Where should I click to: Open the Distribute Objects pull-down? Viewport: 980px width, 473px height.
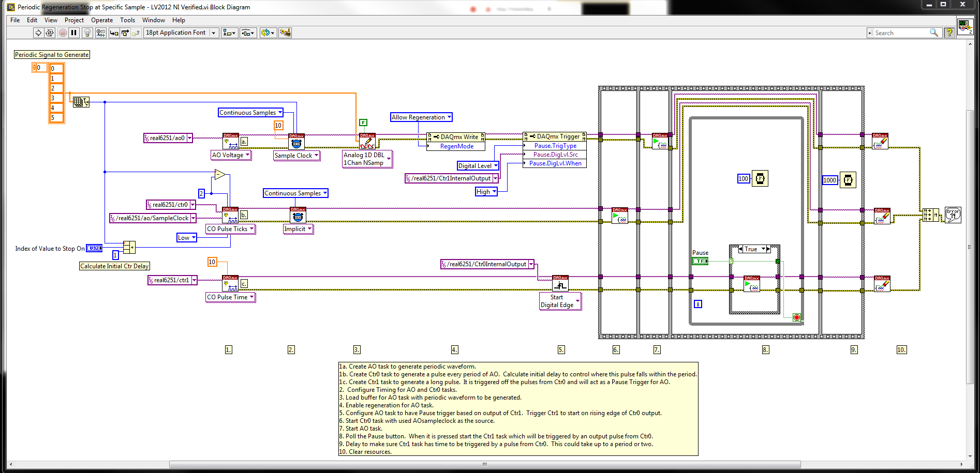pyautogui.click(x=248, y=33)
